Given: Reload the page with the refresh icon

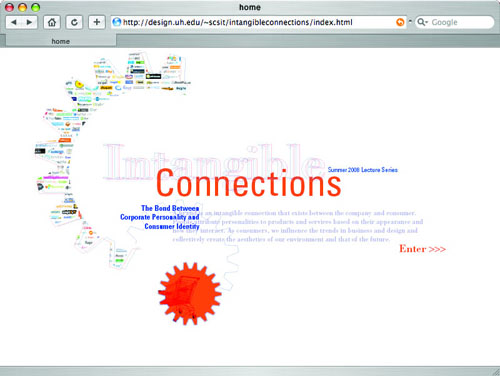Looking at the screenshot, I should (74, 22).
